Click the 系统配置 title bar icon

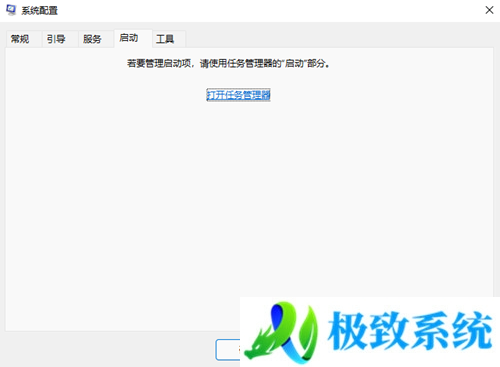11,10
